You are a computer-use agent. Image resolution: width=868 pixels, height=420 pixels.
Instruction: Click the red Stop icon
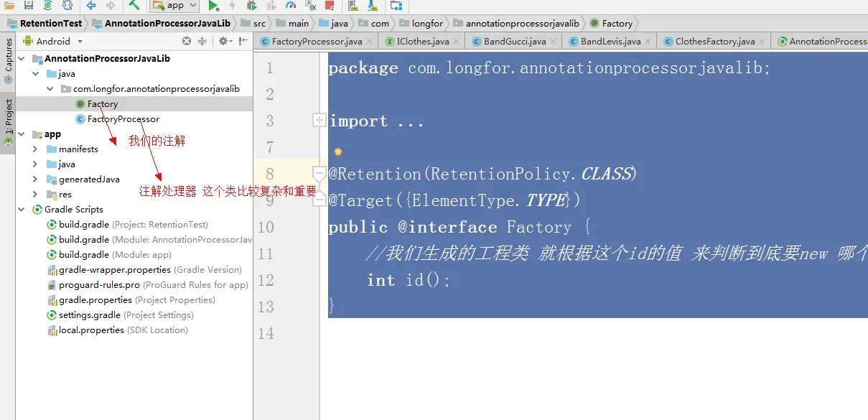[330, 6]
